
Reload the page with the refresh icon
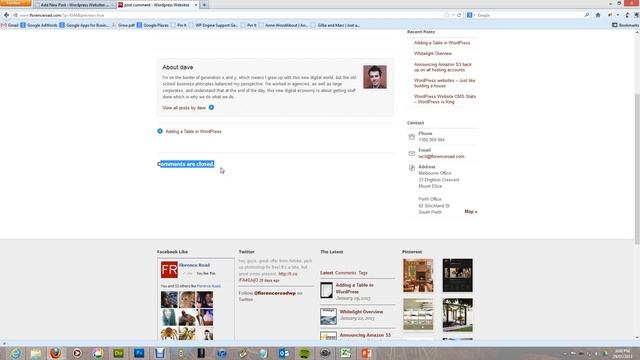coord(459,15)
